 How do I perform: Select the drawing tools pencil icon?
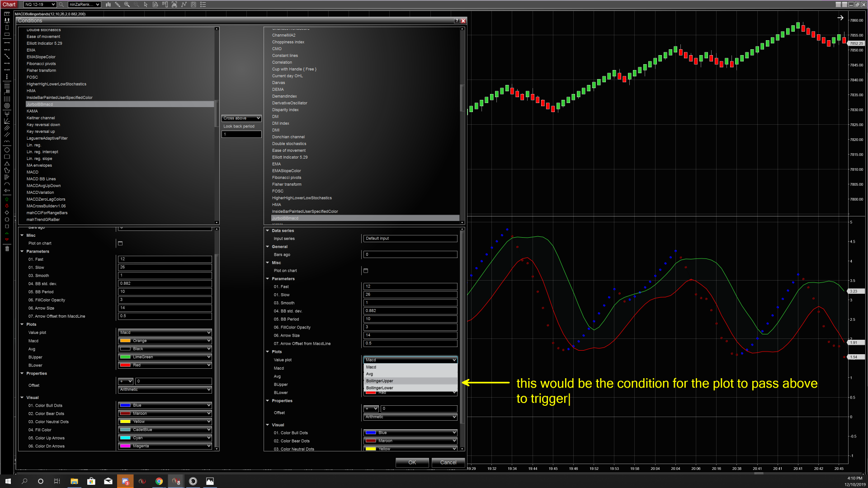click(118, 5)
